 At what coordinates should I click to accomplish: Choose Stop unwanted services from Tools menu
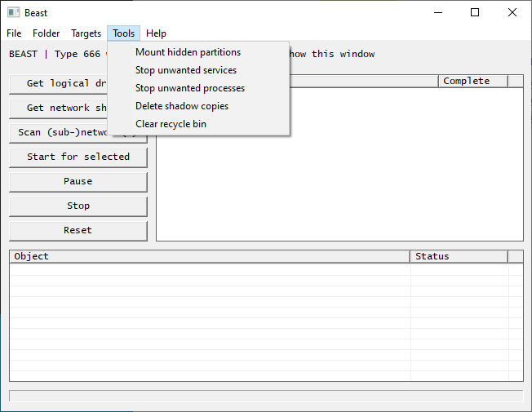(198, 70)
